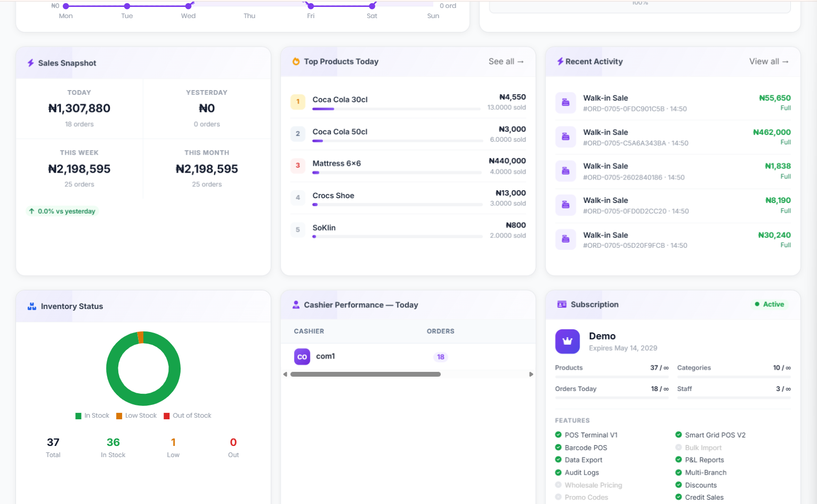The image size is (817, 504).
Task: Click the Active subscription status badge
Action: (x=769, y=304)
